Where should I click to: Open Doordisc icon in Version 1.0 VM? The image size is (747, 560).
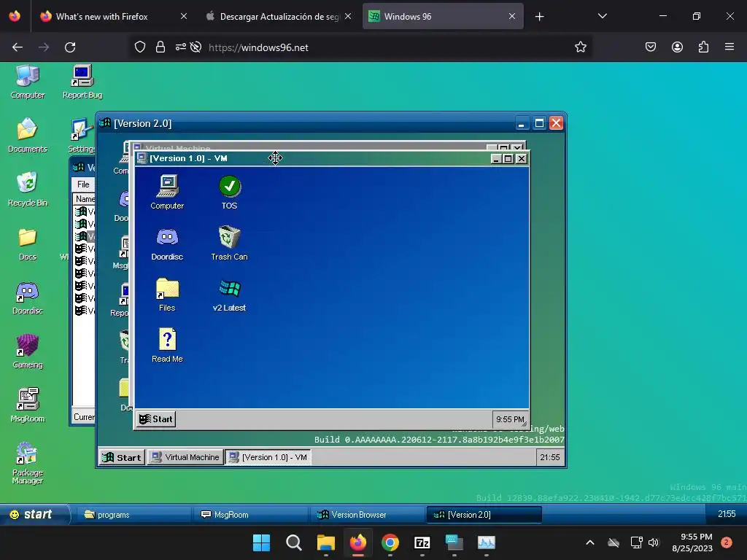point(167,244)
